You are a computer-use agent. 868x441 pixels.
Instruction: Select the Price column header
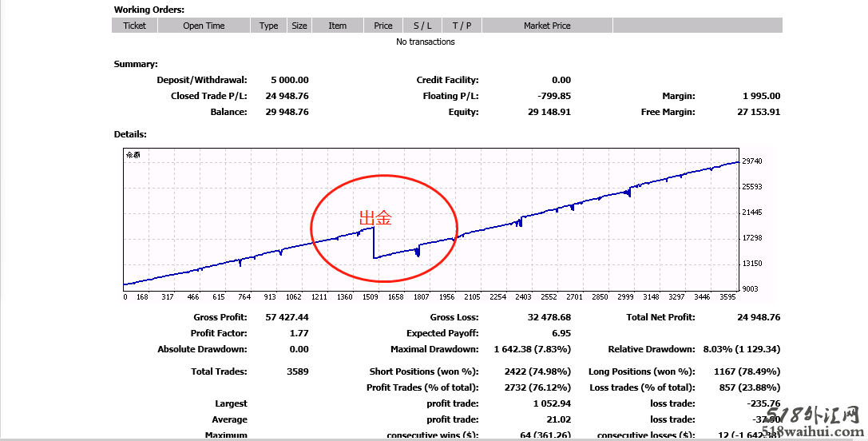click(383, 26)
